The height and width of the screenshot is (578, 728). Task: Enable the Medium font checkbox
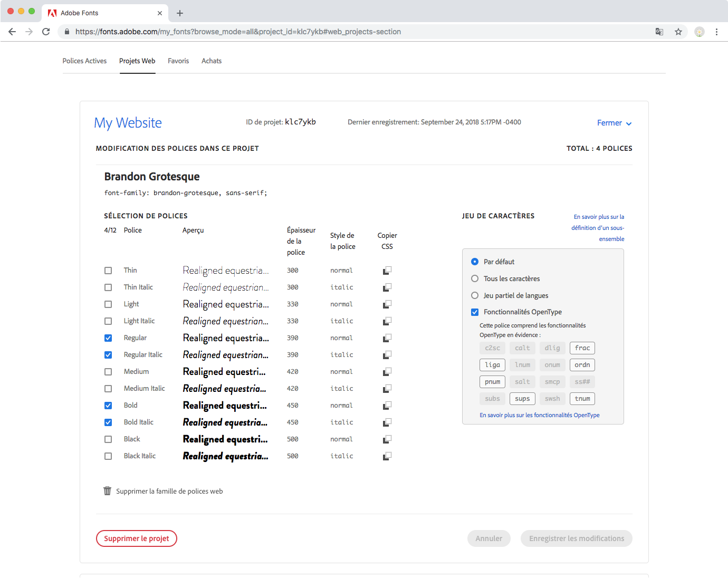point(108,372)
